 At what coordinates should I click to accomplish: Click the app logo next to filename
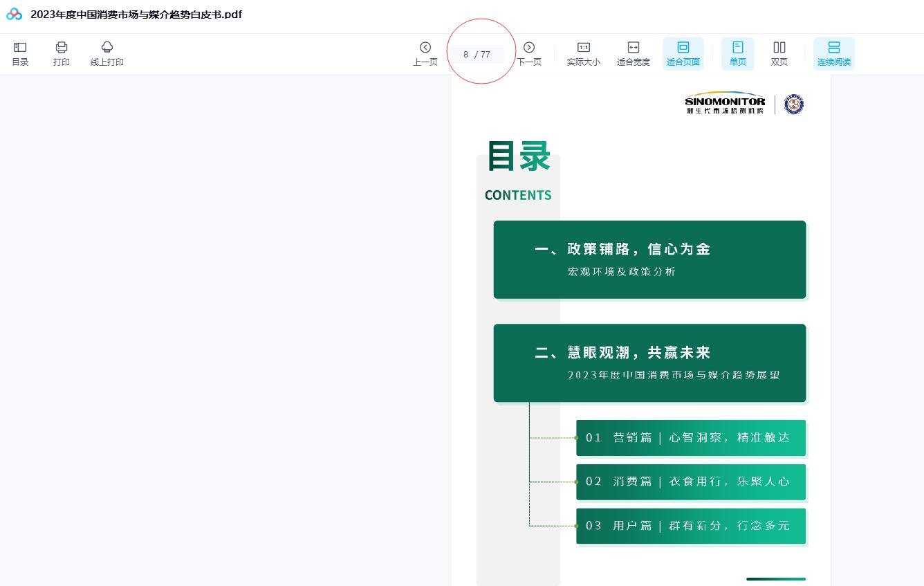[14, 15]
